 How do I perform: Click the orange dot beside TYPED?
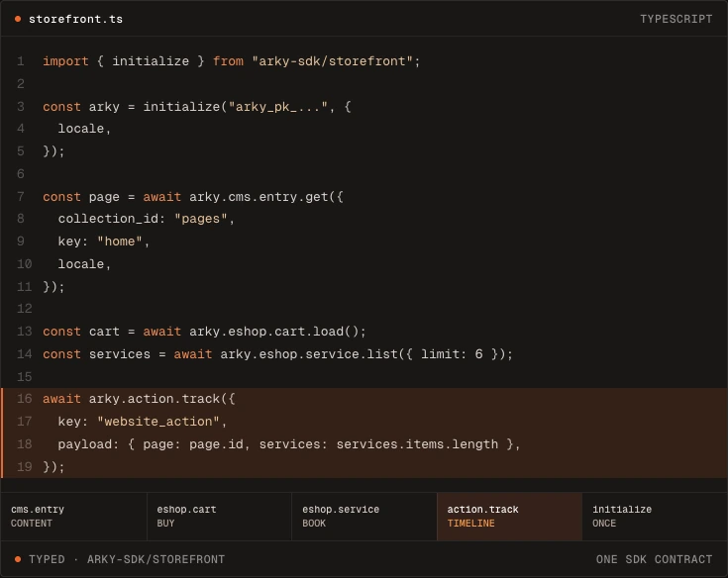[18, 559]
